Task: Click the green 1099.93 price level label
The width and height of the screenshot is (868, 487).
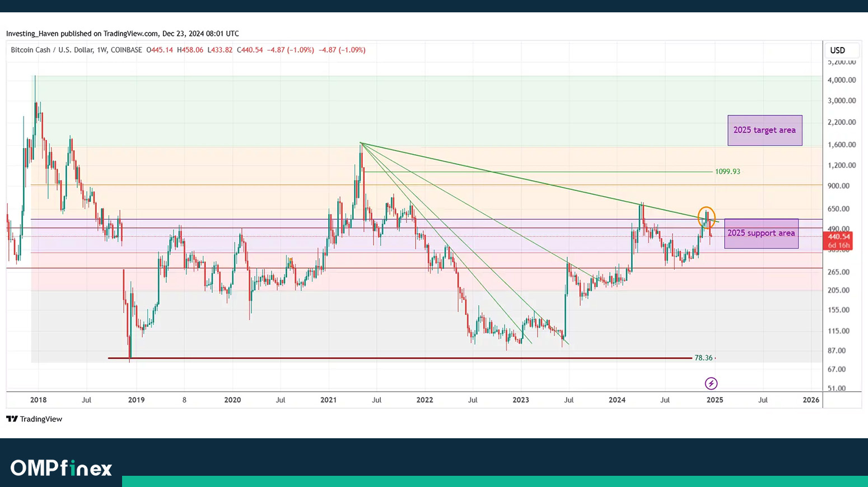Action: [x=727, y=171]
